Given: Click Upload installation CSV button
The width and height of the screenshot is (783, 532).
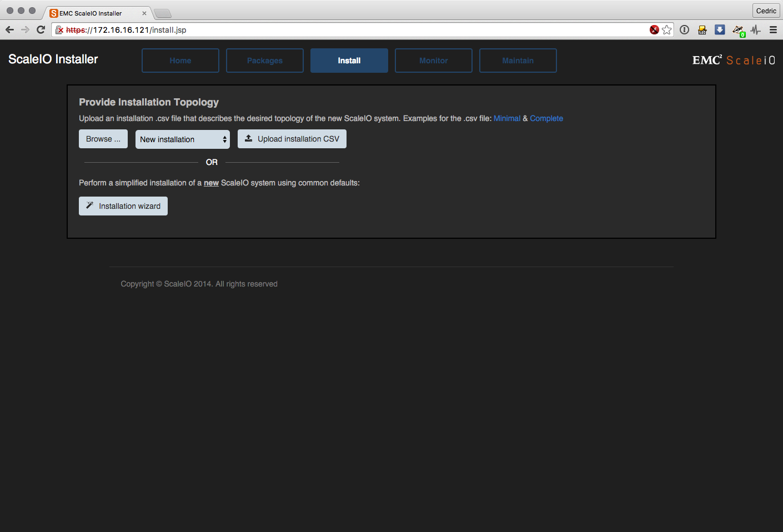Looking at the screenshot, I should (292, 139).
